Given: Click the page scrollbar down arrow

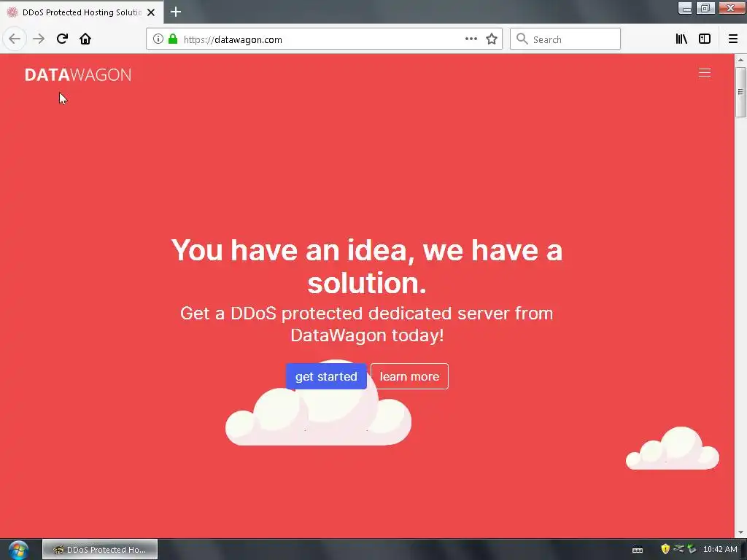Looking at the screenshot, I should [740, 532].
